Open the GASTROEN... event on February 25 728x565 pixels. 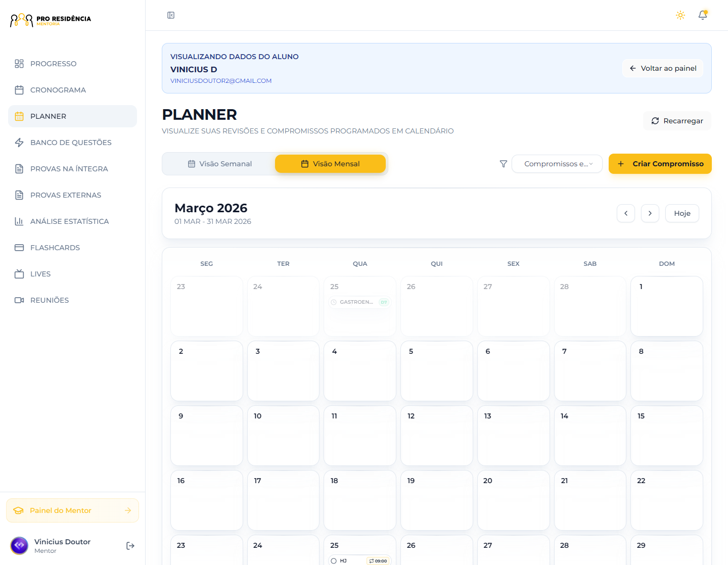pyautogui.click(x=360, y=302)
